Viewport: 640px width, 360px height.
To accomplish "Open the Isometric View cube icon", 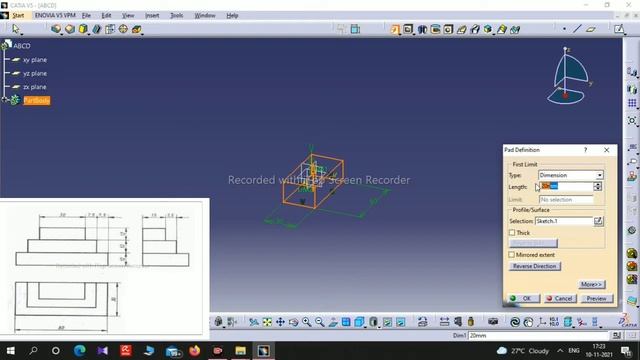I will coord(359,322).
